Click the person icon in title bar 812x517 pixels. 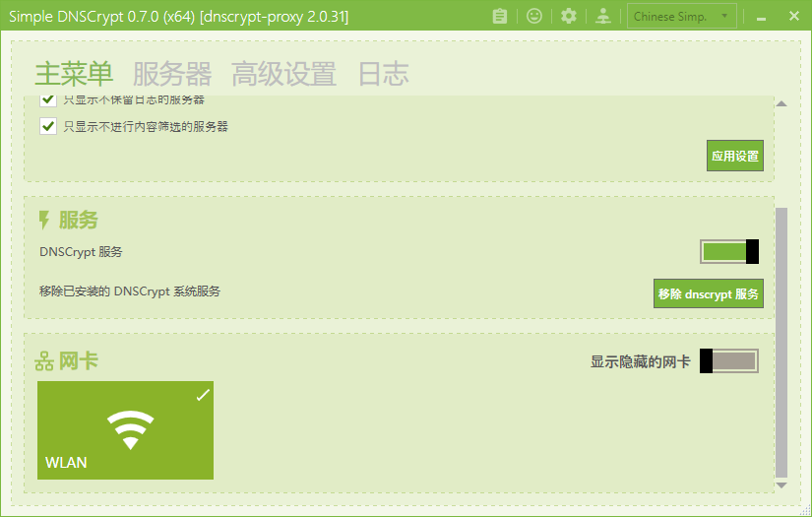[602, 16]
